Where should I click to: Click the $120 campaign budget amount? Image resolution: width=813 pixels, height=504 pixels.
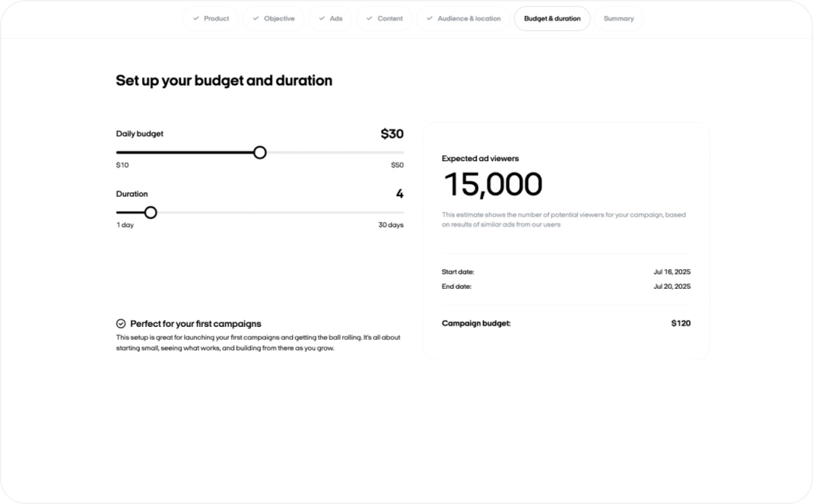tap(680, 324)
